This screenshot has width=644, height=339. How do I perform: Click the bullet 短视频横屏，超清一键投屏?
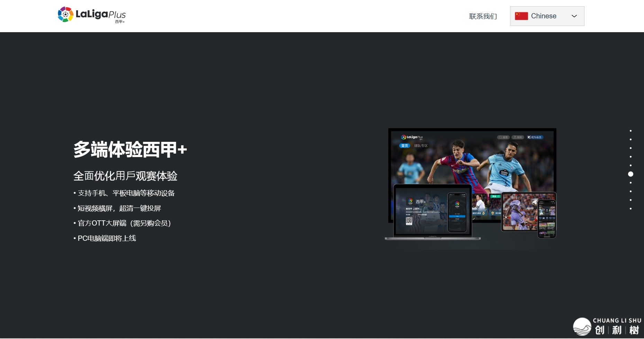pos(117,208)
